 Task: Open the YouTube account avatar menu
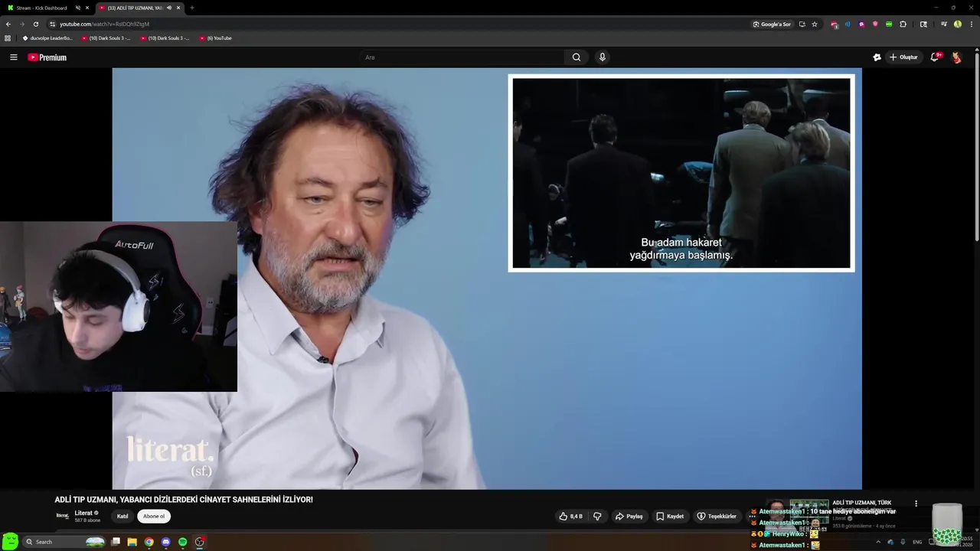pos(956,57)
